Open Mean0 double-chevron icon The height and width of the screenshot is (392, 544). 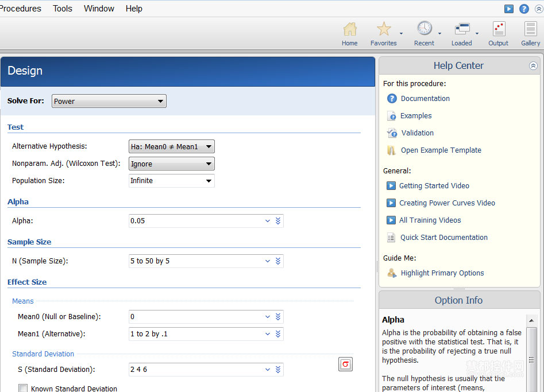(278, 316)
